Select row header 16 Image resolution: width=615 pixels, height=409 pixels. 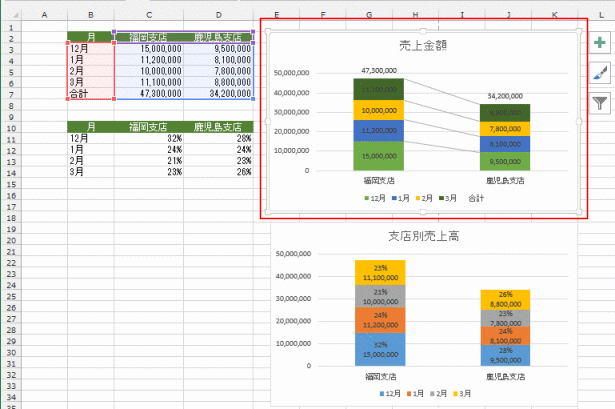[11, 196]
